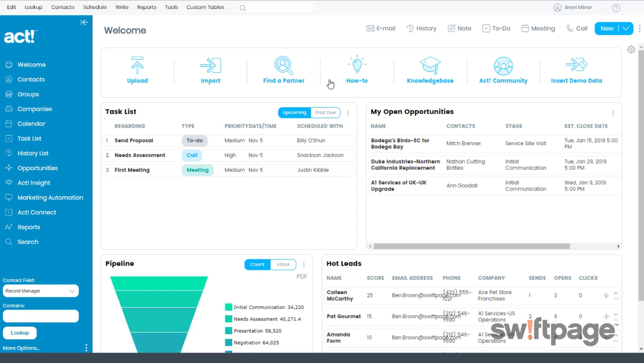This screenshot has width=644, height=363.
Task: Collapse the left sidebar with the arrow icon
Action: click(x=84, y=22)
